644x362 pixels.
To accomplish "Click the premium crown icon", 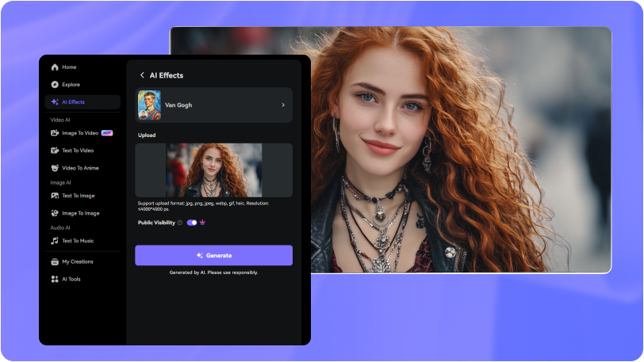I will (202, 223).
